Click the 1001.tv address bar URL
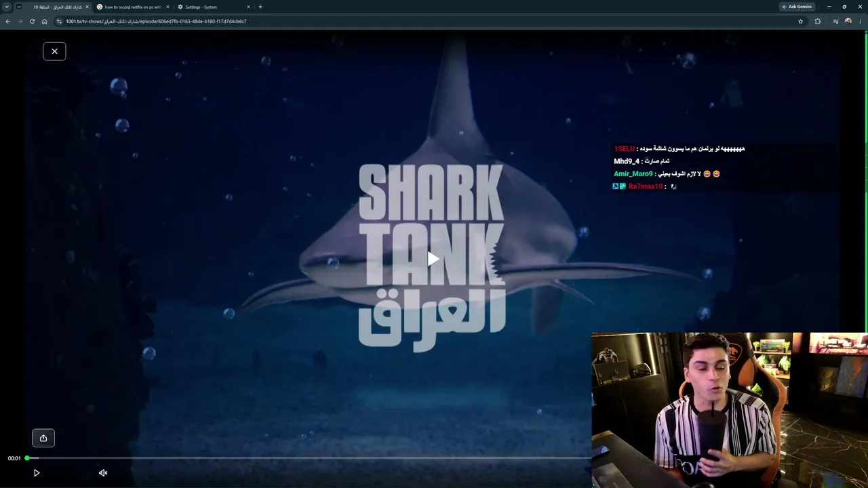Image resolution: width=868 pixels, height=488 pixels. coord(156,21)
